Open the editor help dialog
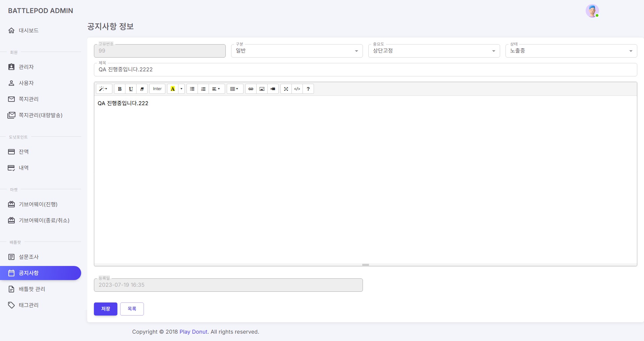 (308, 89)
